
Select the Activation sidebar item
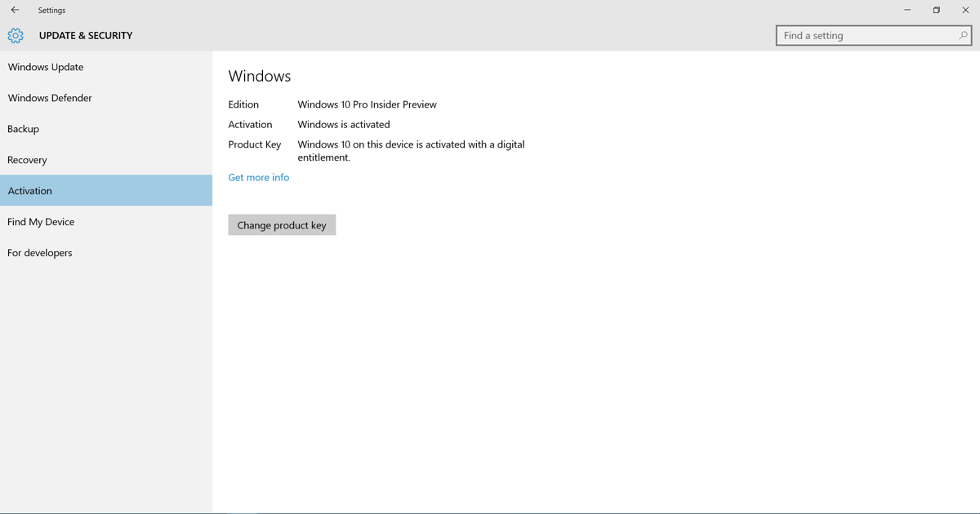pos(106,190)
